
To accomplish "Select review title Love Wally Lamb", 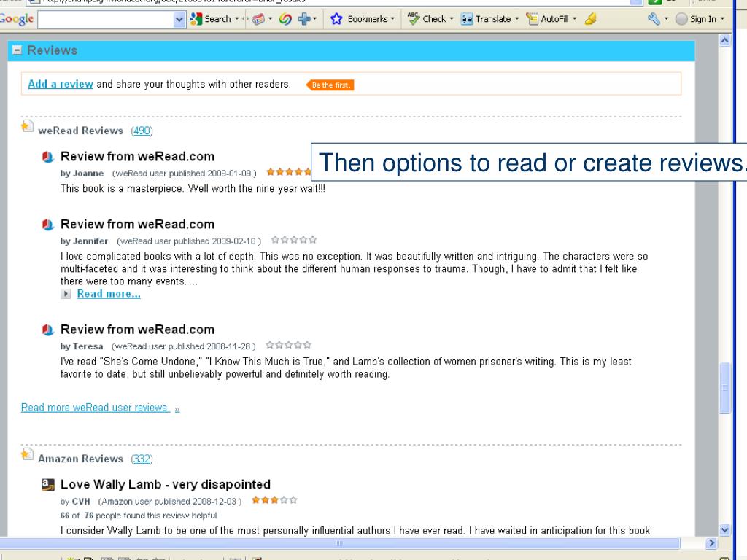I will coord(166,484).
